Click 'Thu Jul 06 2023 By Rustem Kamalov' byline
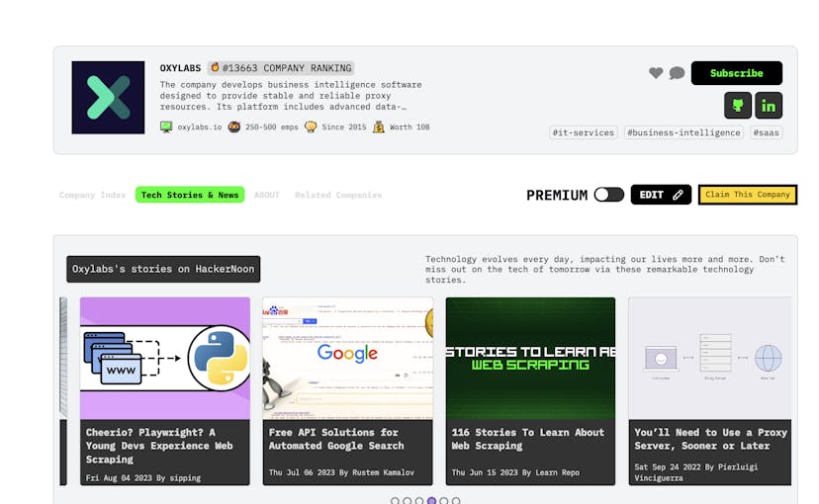The width and height of the screenshot is (819, 504). click(341, 472)
